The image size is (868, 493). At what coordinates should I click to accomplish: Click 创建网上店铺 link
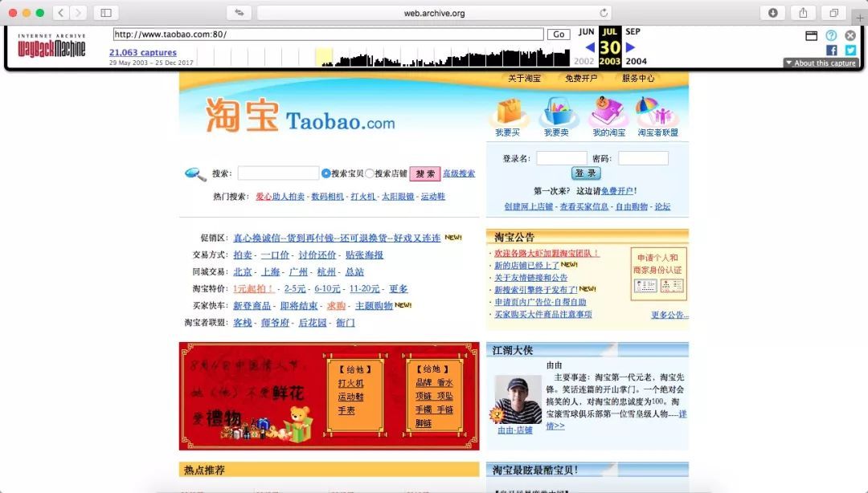528,206
